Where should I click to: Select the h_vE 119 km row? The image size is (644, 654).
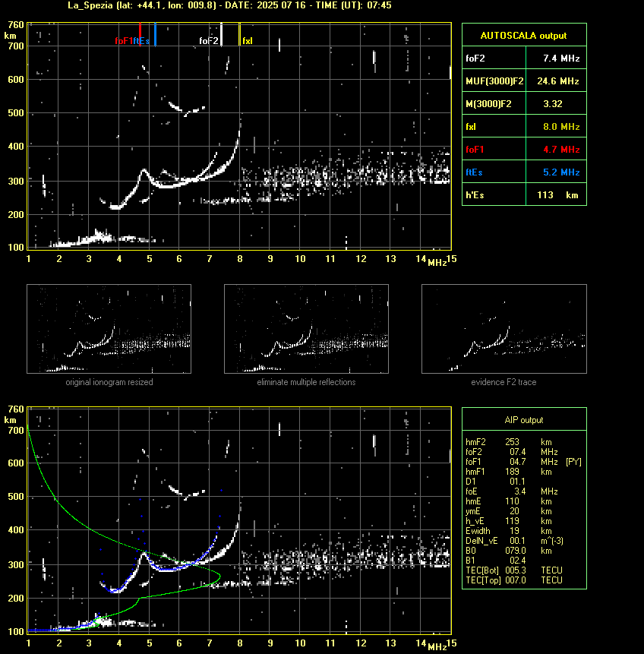[509, 521]
